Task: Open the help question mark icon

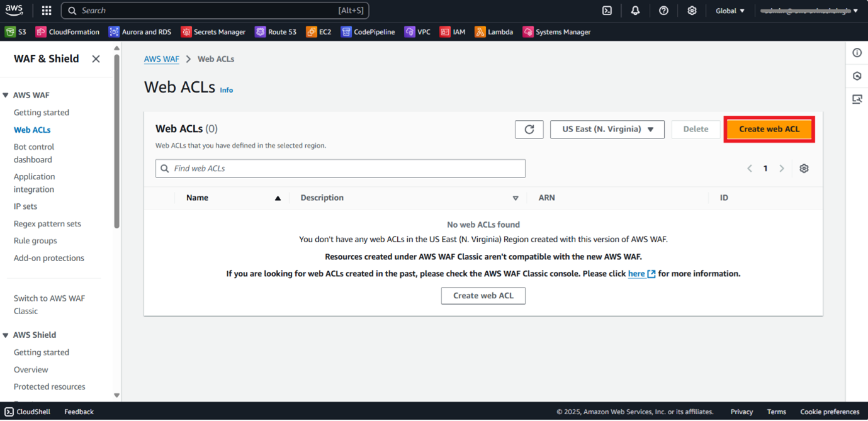Action: coord(663,11)
